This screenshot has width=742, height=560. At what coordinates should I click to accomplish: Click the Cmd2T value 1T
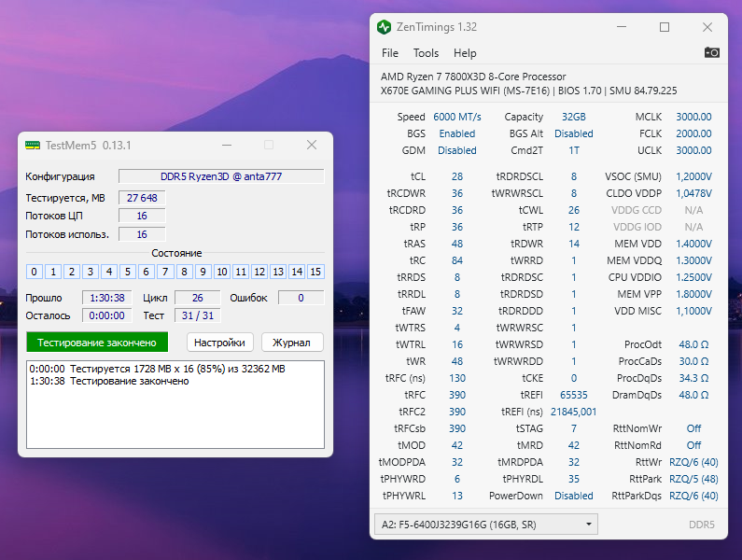[574, 150]
